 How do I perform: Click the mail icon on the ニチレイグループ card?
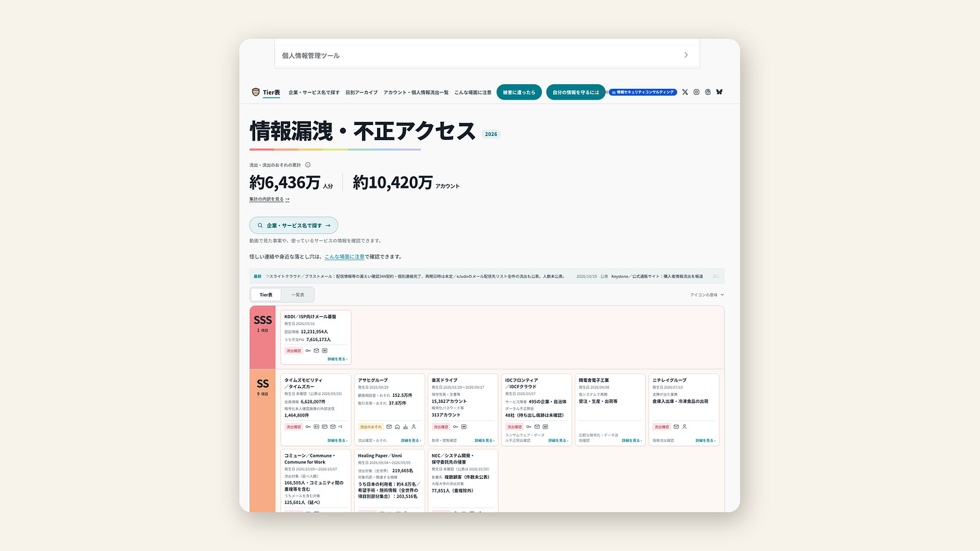tap(676, 427)
